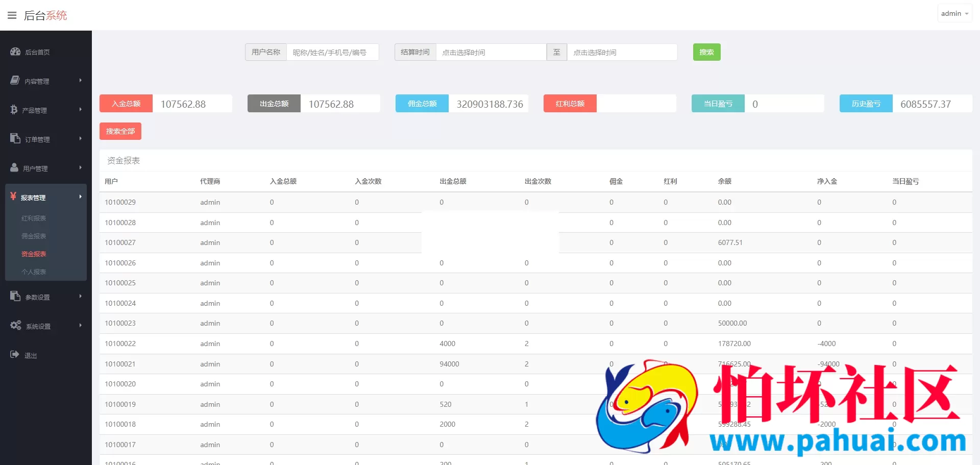Click the 系统设置 gears icon
980x465 pixels.
(16, 326)
